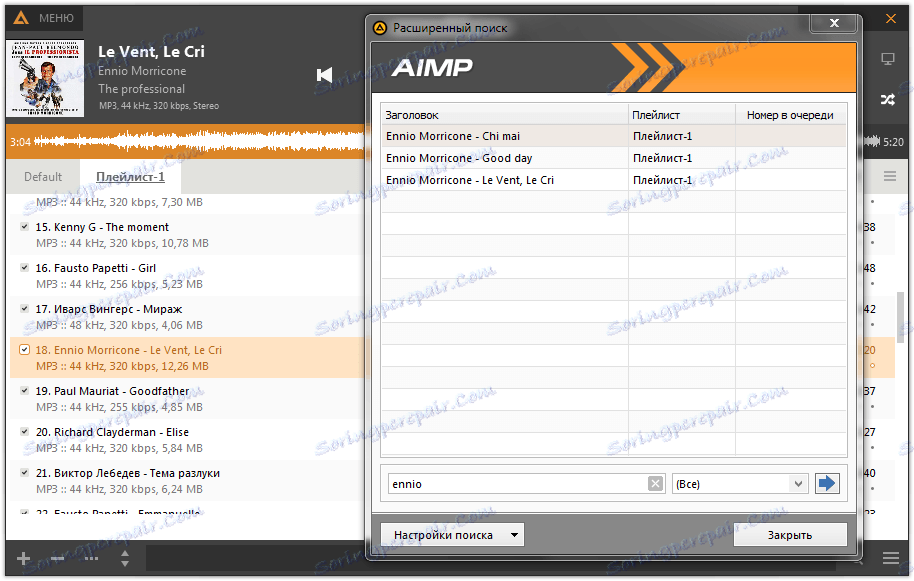The image size is (914, 581).
Task: Remove selected track with minus icon
Action: coord(56,558)
